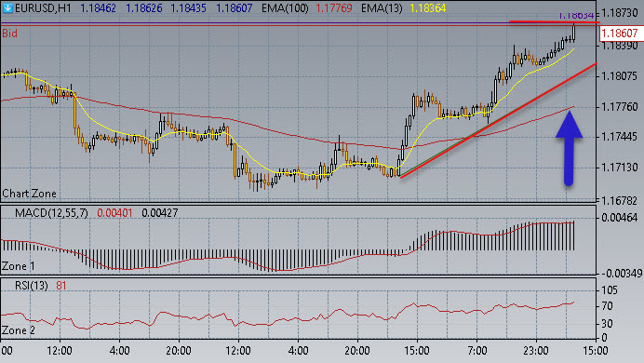Screen dimensions: 644x363
Task: Click the 1.18075 price axis label
Action: click(x=620, y=76)
